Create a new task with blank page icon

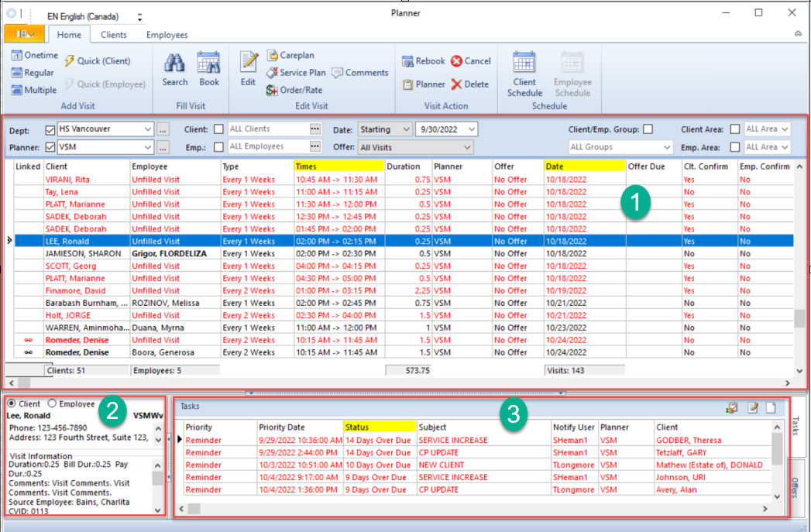pos(771,408)
